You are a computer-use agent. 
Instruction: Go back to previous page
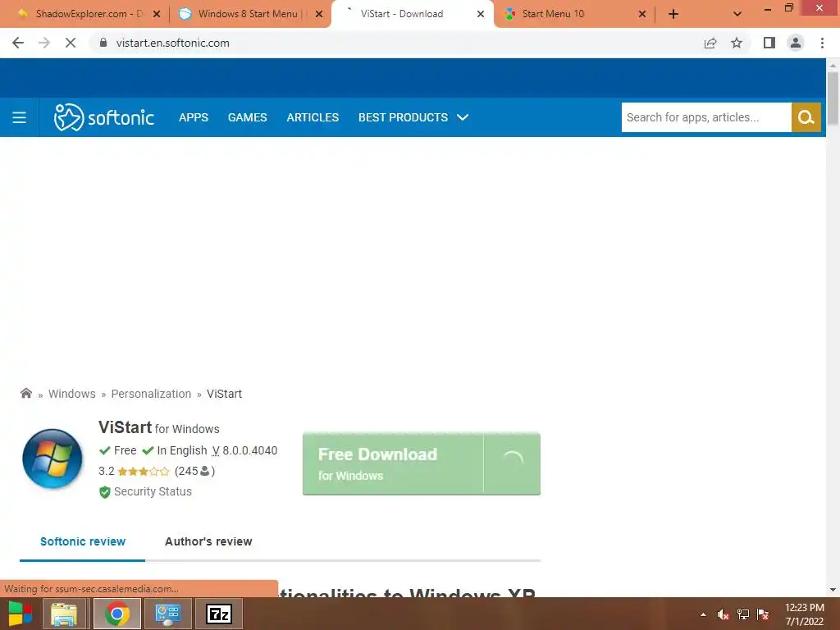[x=18, y=43]
